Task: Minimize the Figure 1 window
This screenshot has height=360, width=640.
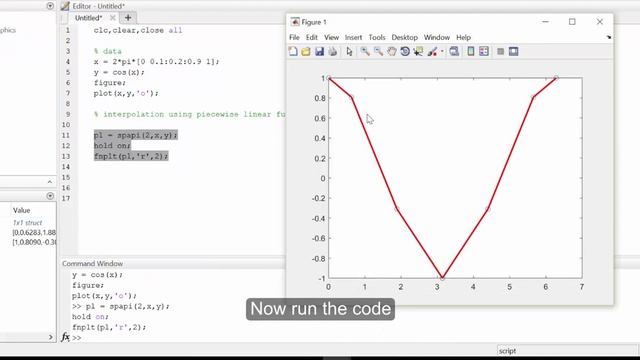Action: click(x=545, y=22)
